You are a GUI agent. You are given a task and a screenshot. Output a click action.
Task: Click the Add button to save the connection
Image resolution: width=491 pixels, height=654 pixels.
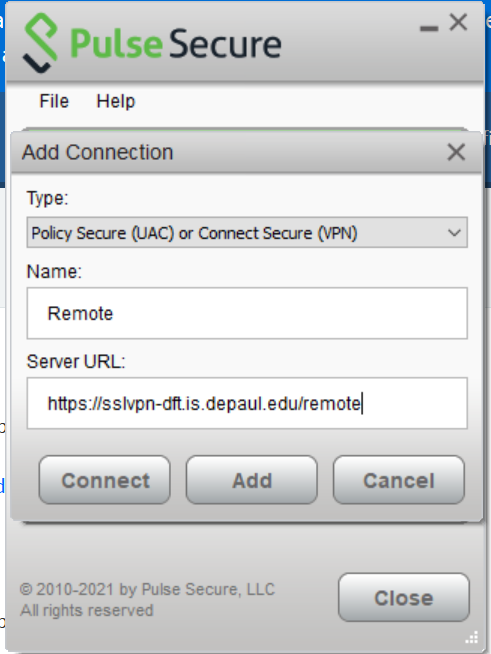coord(252,480)
